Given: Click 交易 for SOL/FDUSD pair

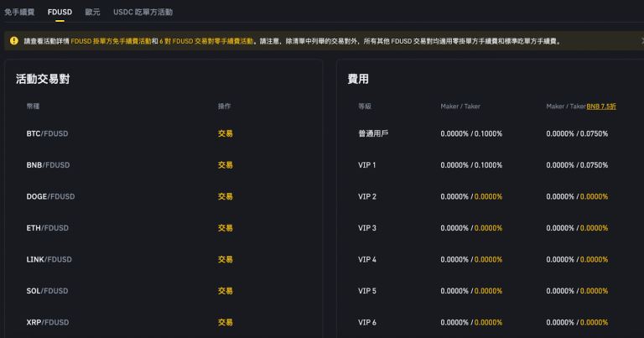Looking at the screenshot, I should coord(225,291).
